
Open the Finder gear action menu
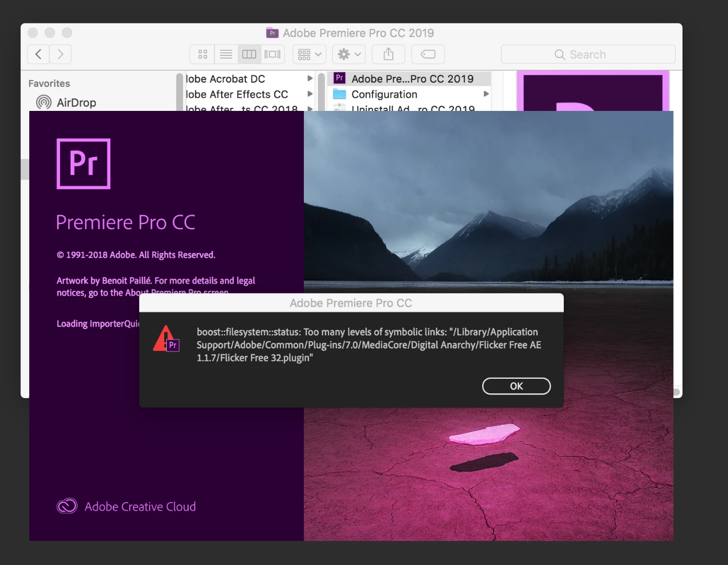(x=349, y=54)
